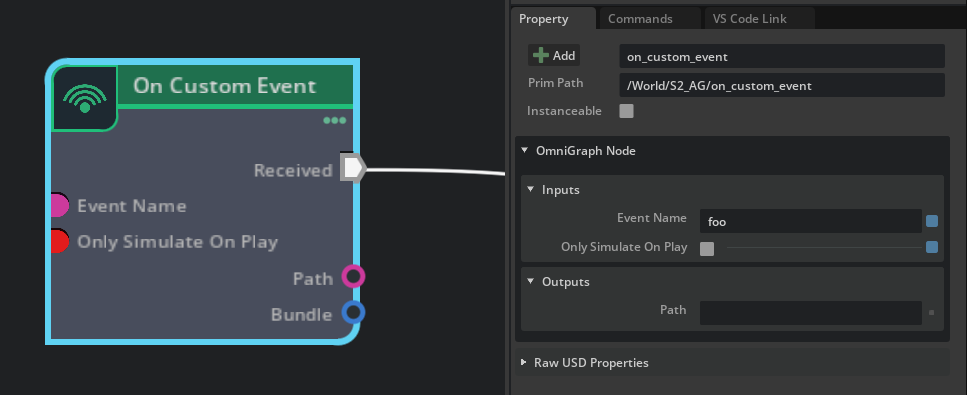This screenshot has height=395, width=967.
Task: Switch to the Commands tab
Action: (x=640, y=19)
